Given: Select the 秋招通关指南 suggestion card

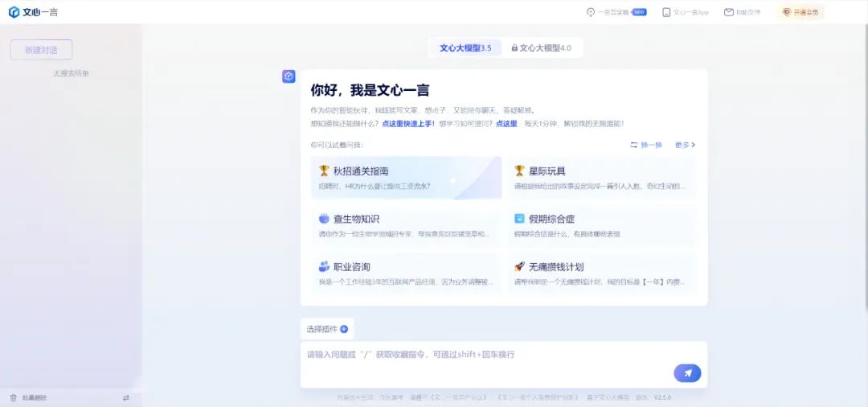Looking at the screenshot, I should [407, 178].
